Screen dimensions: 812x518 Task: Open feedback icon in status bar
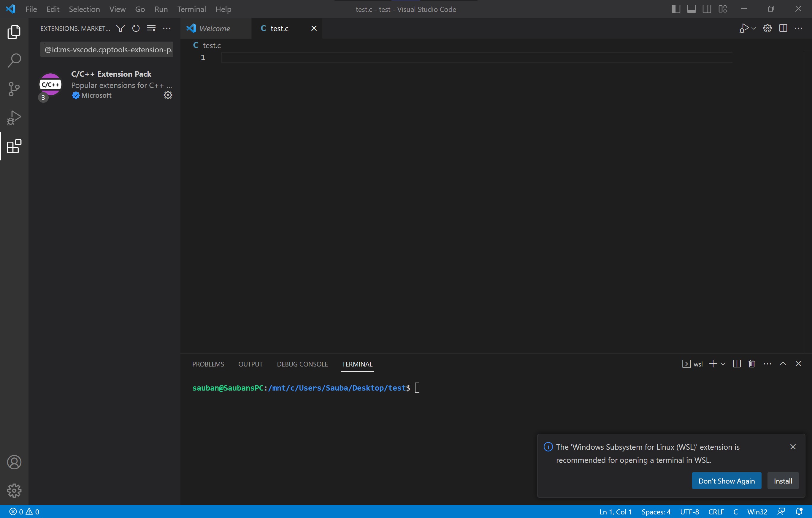[x=781, y=511]
